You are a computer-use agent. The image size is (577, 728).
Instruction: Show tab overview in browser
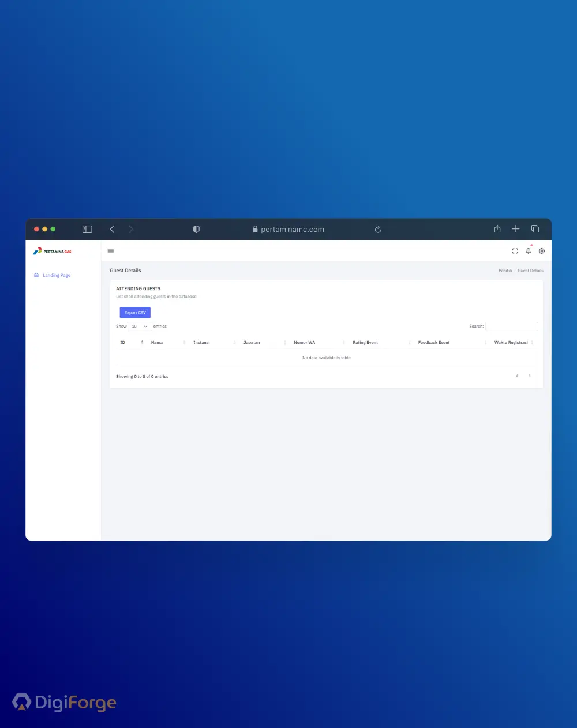coord(535,229)
